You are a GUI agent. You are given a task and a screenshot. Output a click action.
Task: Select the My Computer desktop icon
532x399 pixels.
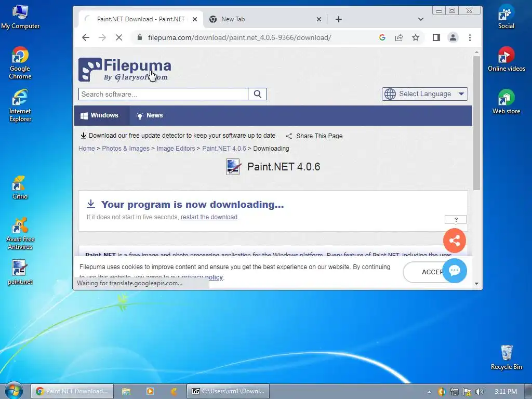tap(20, 17)
